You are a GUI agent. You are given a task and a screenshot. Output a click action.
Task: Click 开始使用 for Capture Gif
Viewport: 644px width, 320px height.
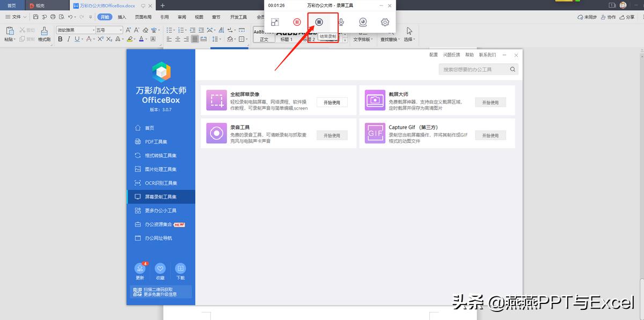490,135
